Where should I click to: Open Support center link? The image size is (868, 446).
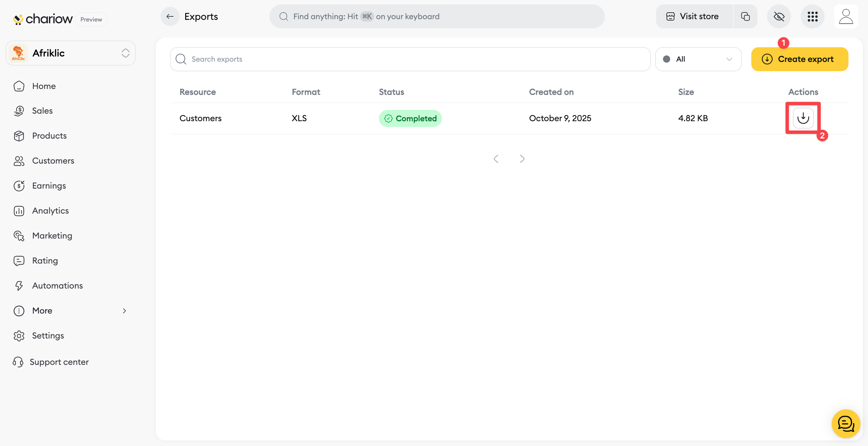59,362
